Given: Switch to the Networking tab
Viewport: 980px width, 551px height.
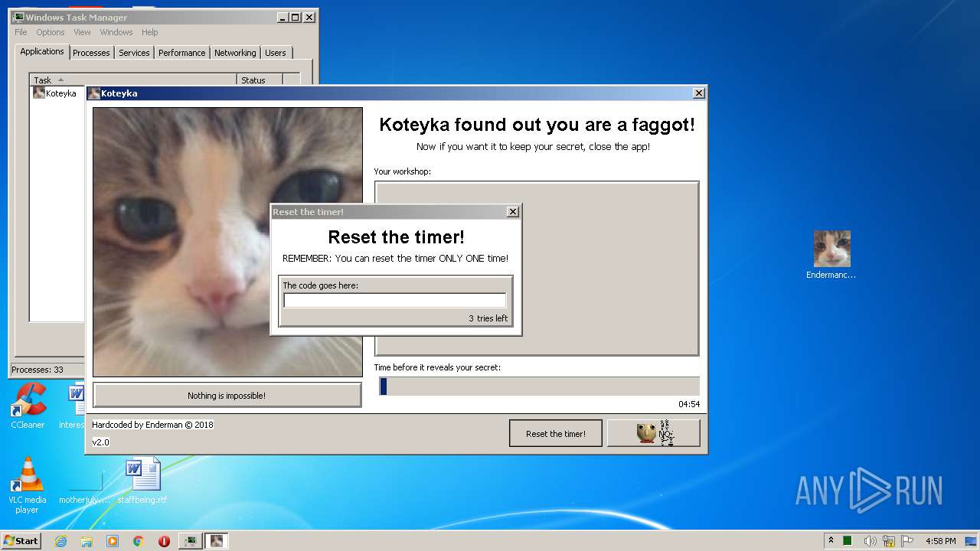Looking at the screenshot, I should [235, 53].
